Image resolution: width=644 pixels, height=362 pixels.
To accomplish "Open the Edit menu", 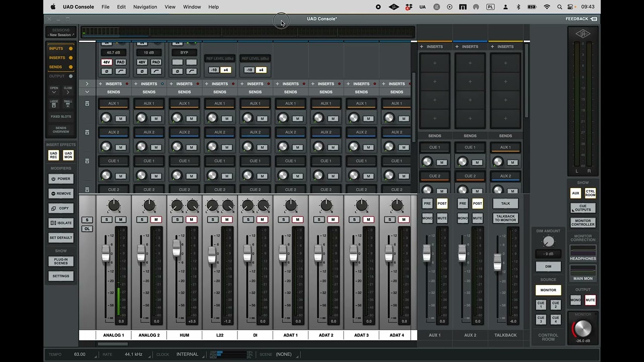I will (x=121, y=7).
